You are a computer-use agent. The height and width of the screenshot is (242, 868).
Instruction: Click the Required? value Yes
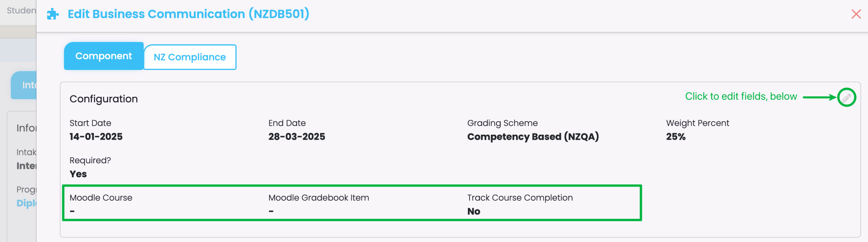pos(78,174)
